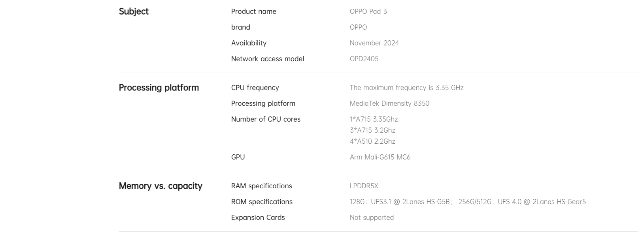644x240 pixels.
Task: Click the 4*A510 2.2Ghz core line
Action: (372, 141)
